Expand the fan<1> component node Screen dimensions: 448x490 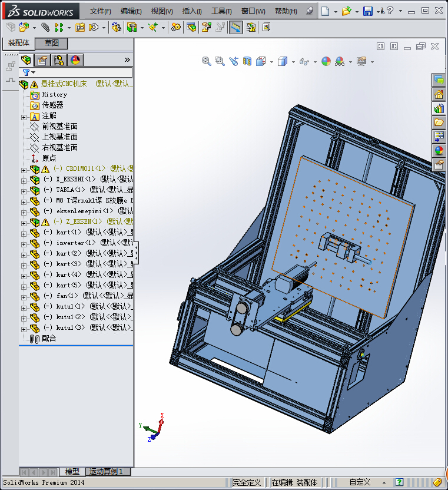pyautogui.click(x=24, y=297)
